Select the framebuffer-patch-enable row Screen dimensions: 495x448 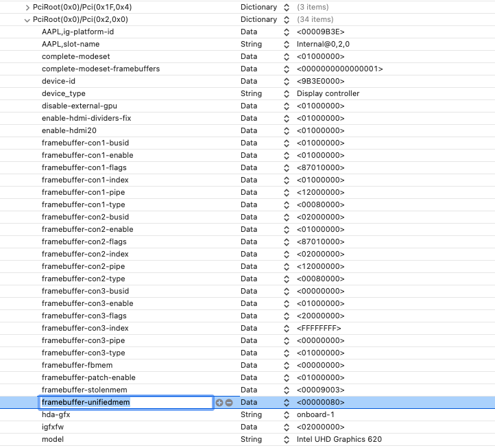(247, 377)
